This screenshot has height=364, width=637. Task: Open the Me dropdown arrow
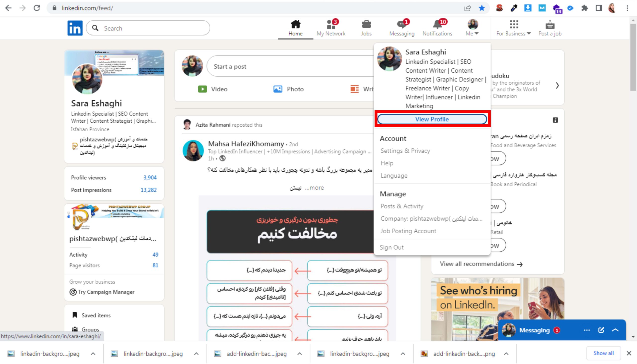pyautogui.click(x=476, y=34)
